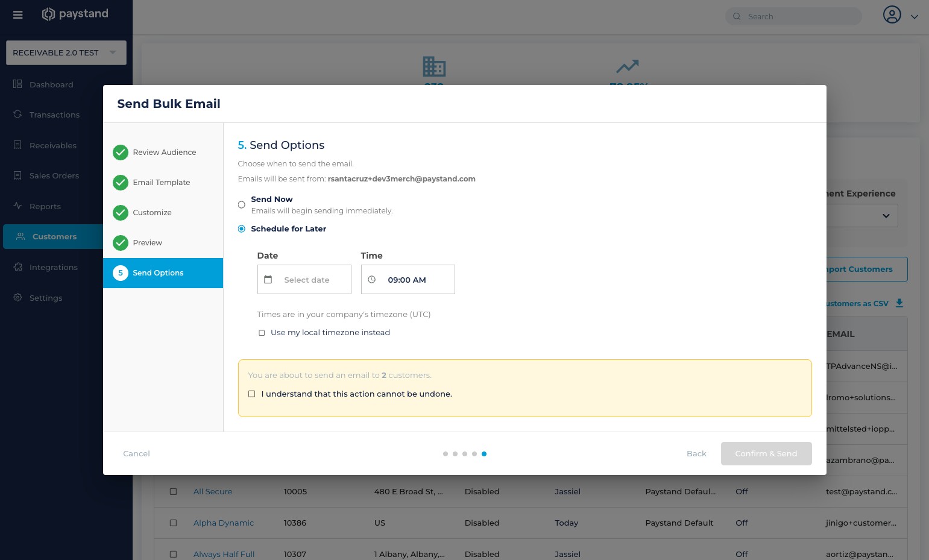
Task: Click Confirm & Send
Action: (766, 454)
